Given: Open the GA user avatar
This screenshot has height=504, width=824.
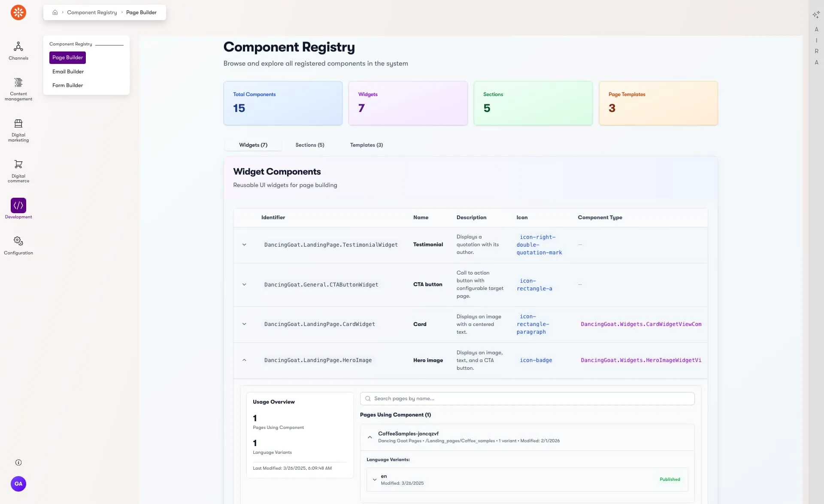Looking at the screenshot, I should pos(18,484).
